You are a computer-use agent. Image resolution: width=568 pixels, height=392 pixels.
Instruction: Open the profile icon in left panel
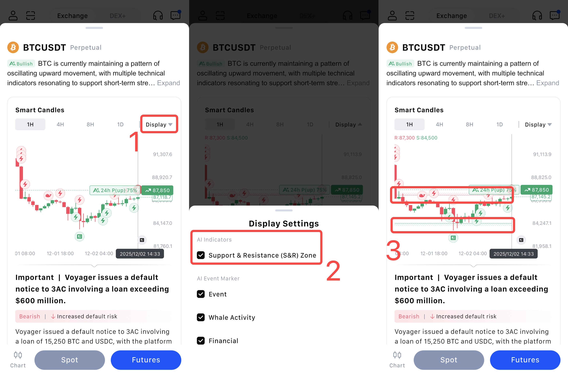pyautogui.click(x=13, y=15)
